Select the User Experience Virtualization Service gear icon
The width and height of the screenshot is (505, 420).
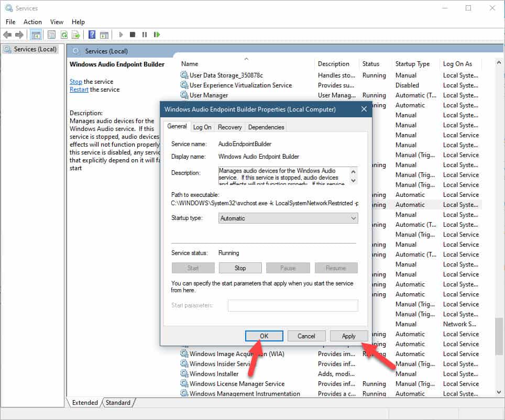pos(184,85)
